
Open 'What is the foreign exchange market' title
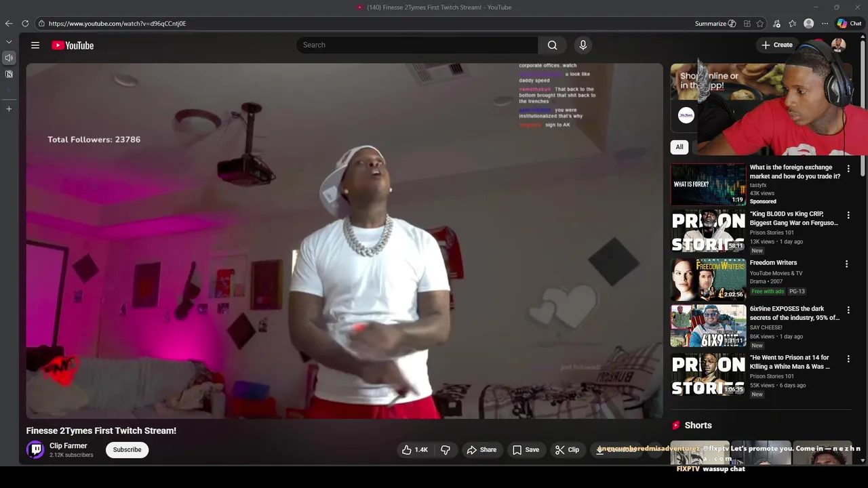point(795,172)
